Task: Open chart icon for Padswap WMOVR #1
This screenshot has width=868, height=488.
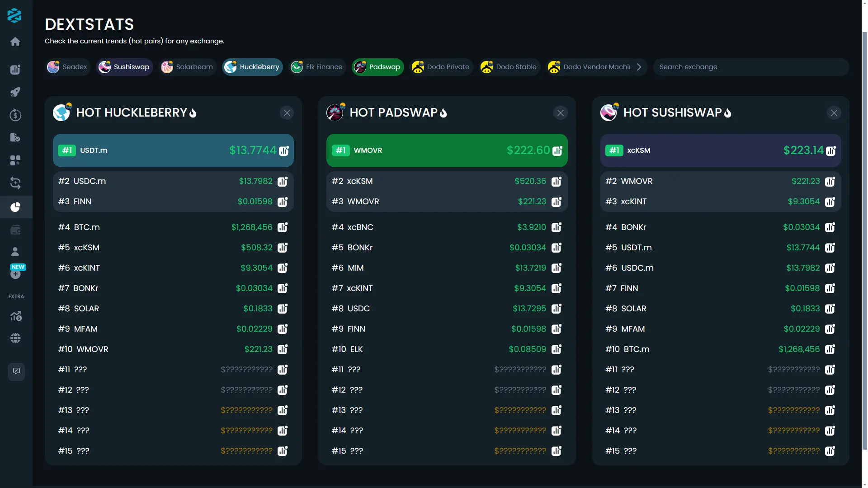Action: pyautogui.click(x=557, y=150)
